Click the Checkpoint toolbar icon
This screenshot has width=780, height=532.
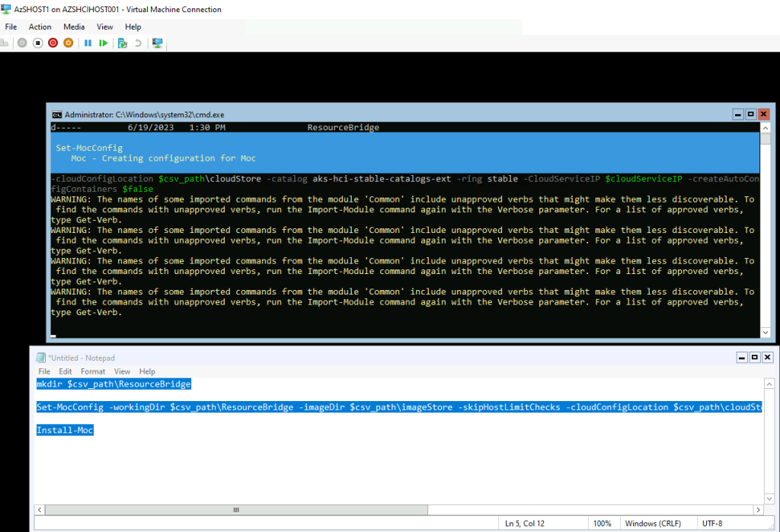click(123, 43)
